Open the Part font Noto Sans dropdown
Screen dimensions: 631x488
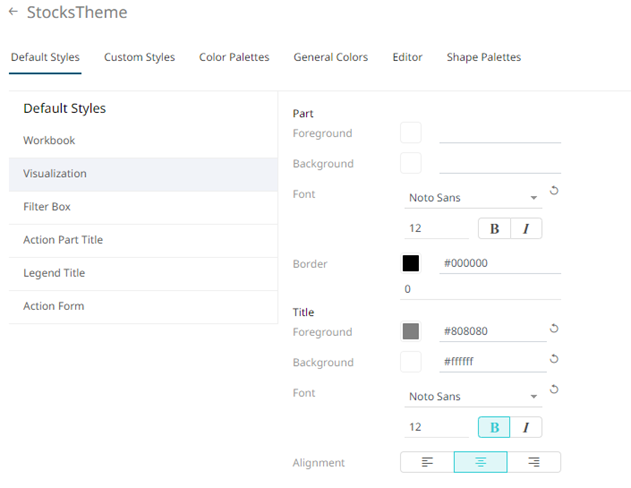pyautogui.click(x=474, y=198)
